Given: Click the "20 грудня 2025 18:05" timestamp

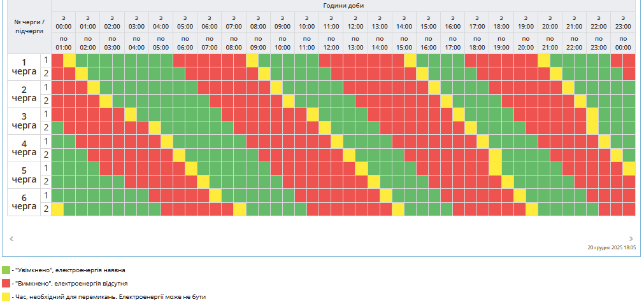Looking at the screenshot, I should (612, 248).
